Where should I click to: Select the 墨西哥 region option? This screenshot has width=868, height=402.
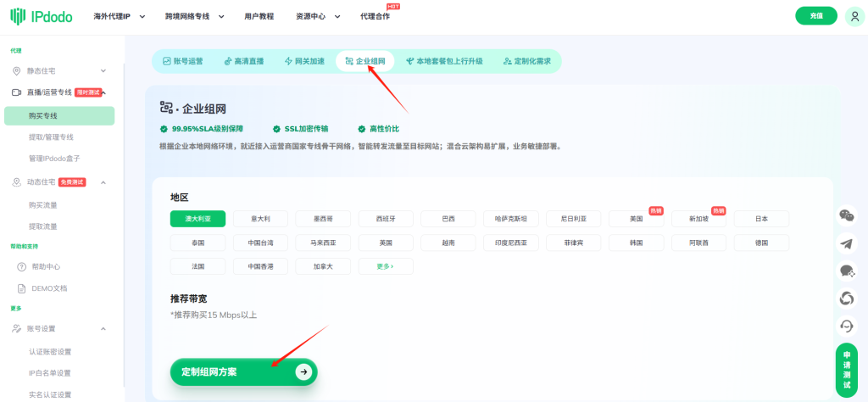323,219
